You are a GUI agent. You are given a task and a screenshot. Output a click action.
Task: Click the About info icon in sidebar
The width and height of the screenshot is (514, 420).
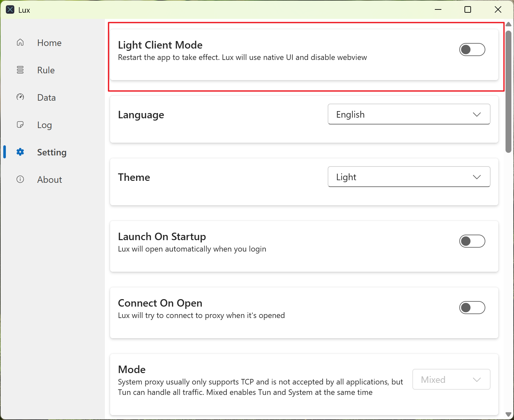20,179
